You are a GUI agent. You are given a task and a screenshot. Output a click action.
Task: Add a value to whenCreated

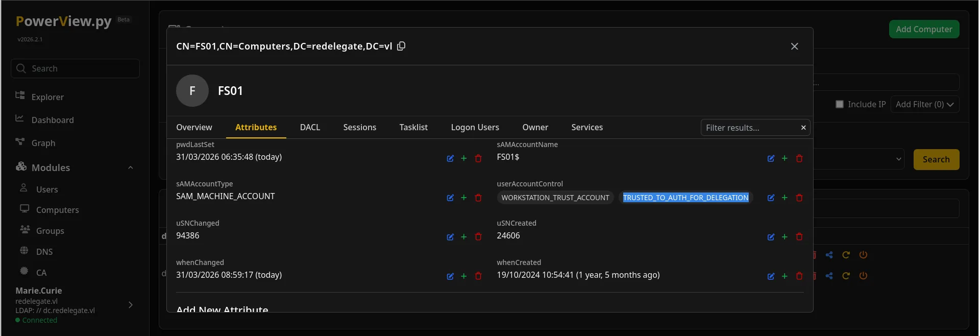(785, 276)
